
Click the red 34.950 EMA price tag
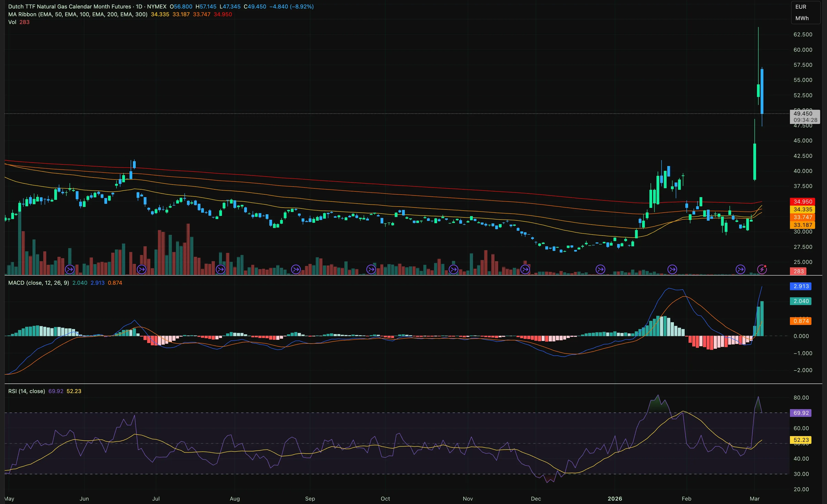click(803, 201)
